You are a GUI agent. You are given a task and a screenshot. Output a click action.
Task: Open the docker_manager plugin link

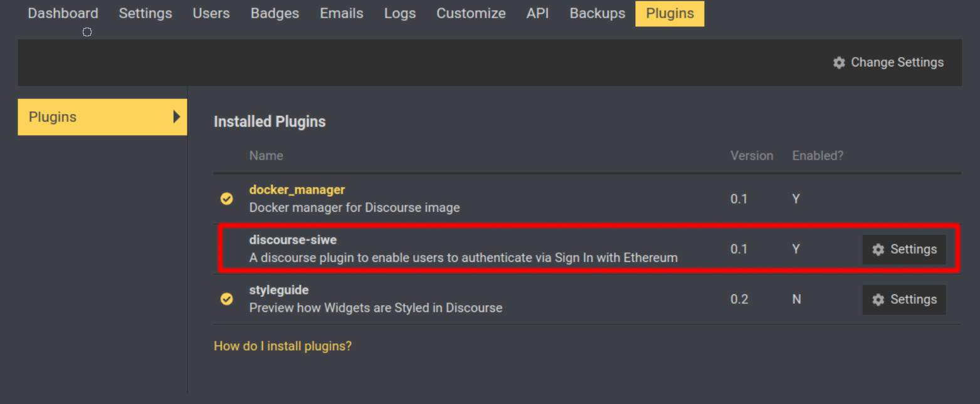point(297,189)
